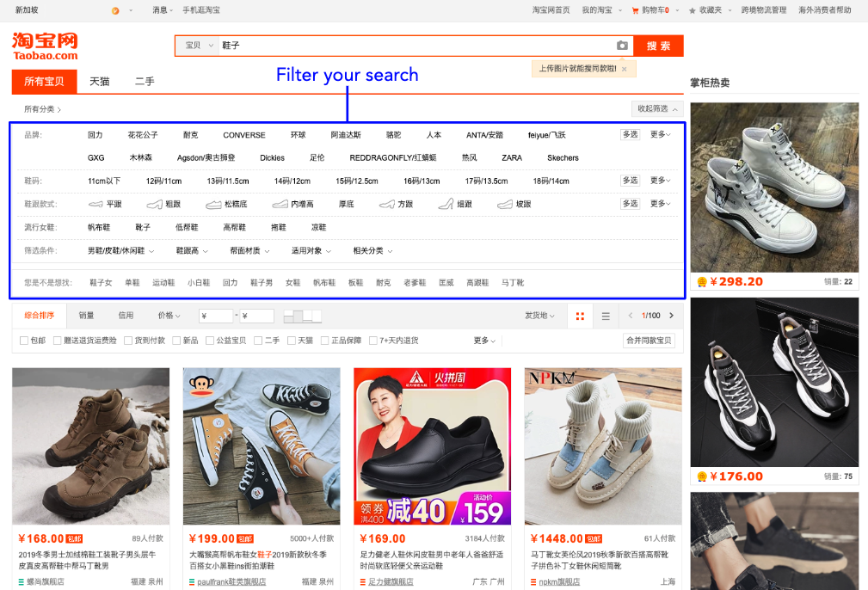
Task: Check the 正品保障 checkbox
Action: (x=325, y=341)
